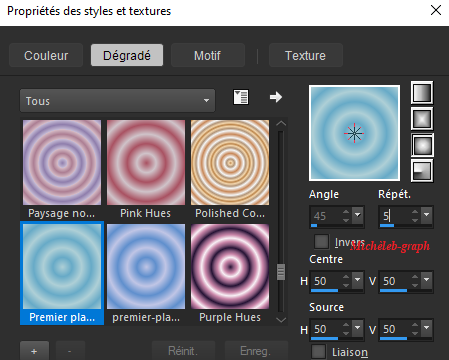
Task: Click the right arrow icon beside the category list
Action: 276,97
